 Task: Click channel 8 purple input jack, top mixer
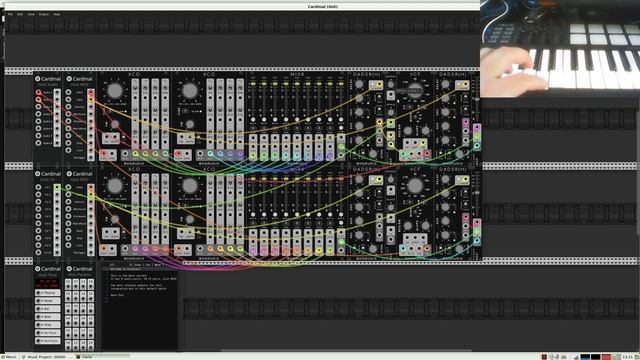[329, 156]
